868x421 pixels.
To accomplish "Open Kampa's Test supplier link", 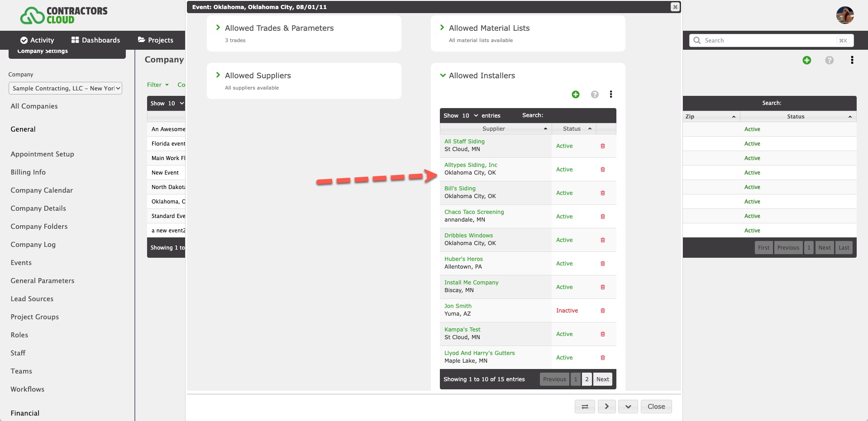I will click(462, 330).
